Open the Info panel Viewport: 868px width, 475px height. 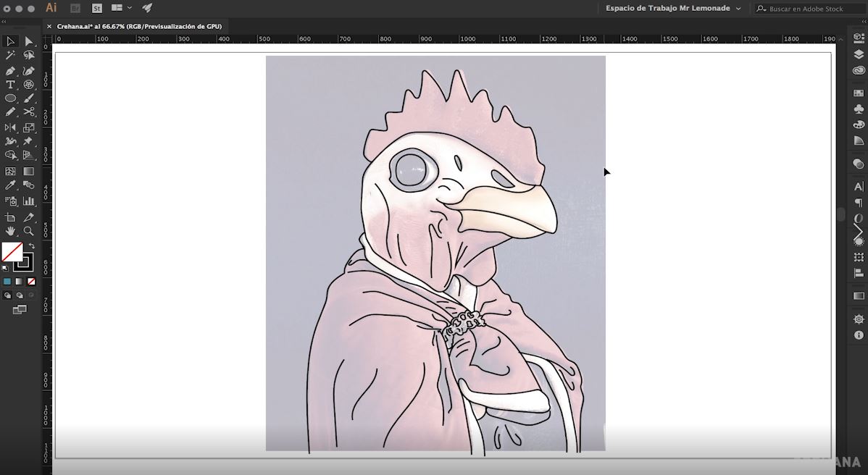point(859,335)
